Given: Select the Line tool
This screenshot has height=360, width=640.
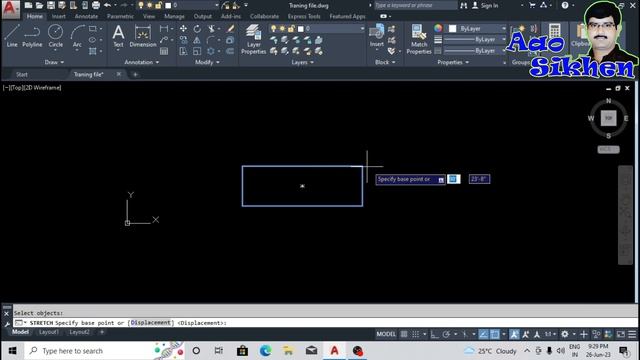Looking at the screenshot, I should [x=12, y=36].
